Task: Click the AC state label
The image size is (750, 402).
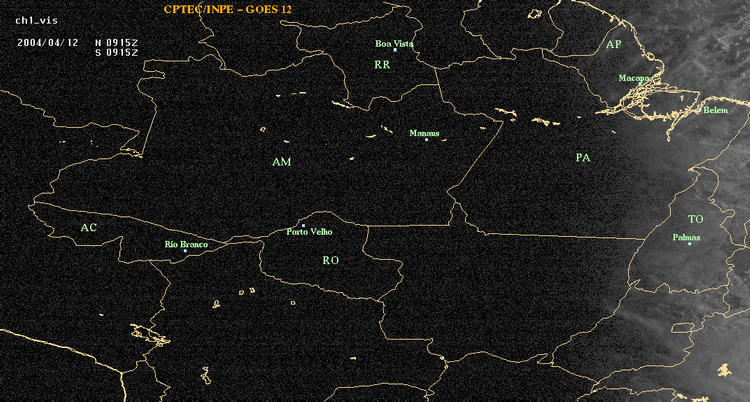Action: click(88, 228)
